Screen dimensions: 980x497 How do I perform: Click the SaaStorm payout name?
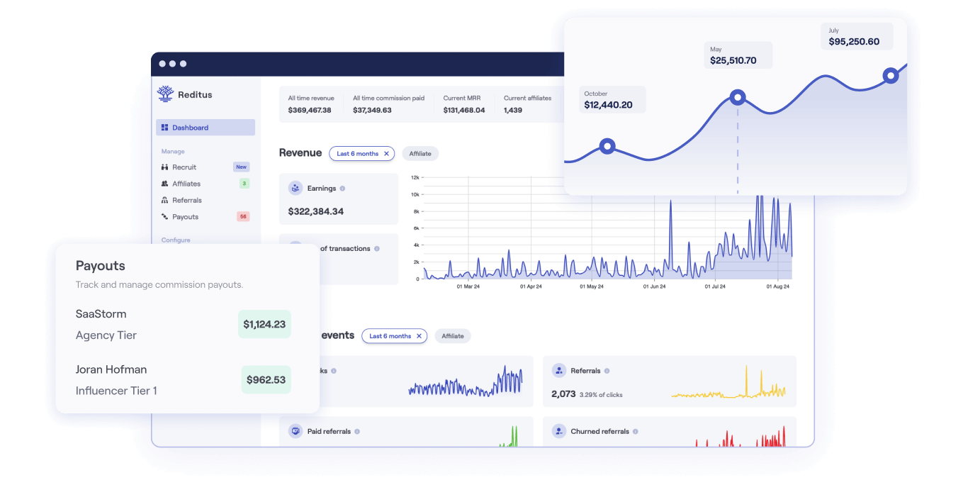pos(101,313)
